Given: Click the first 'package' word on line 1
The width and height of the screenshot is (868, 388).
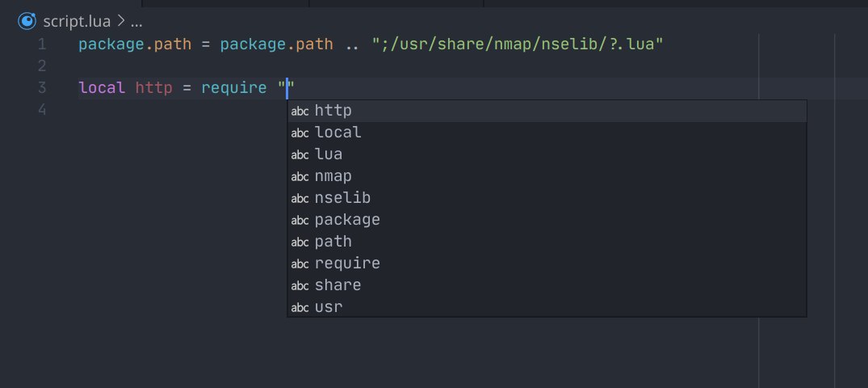Looking at the screenshot, I should 111,44.
